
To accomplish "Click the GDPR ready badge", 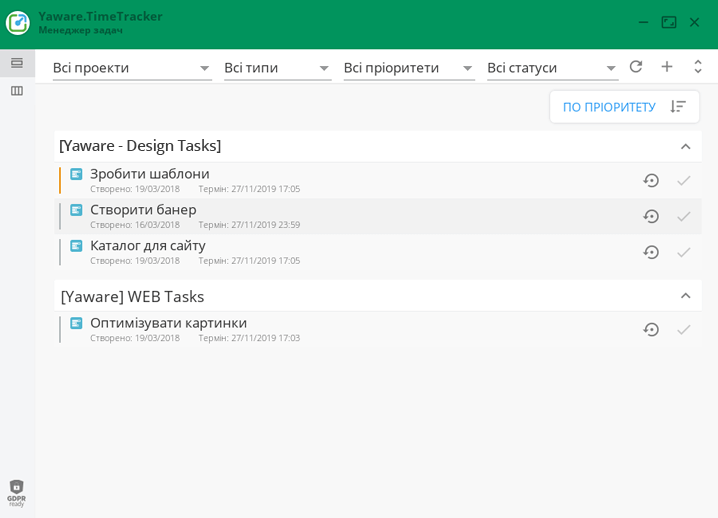I will 16,492.
